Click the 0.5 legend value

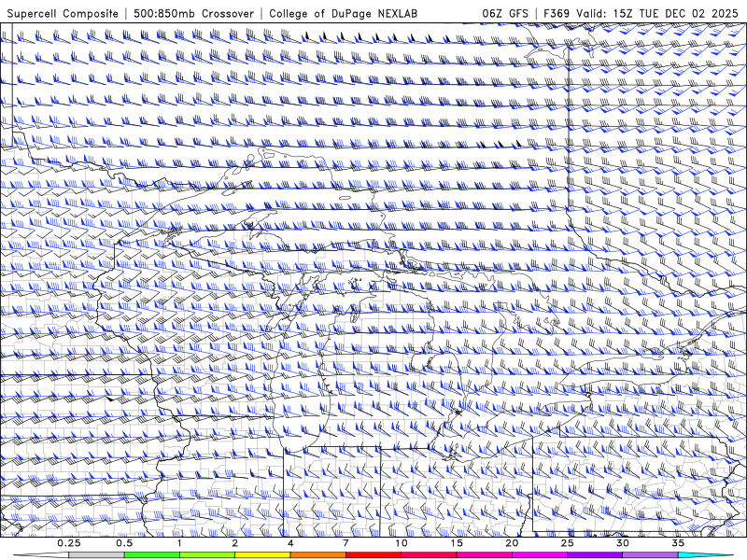pyautogui.click(x=124, y=543)
